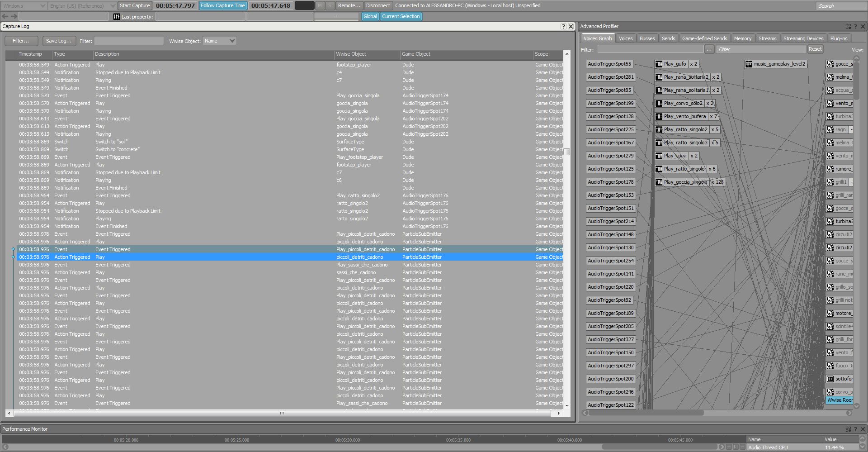Toggle the S (solo) button in toolbar
868x452 pixels.
click(x=330, y=5)
